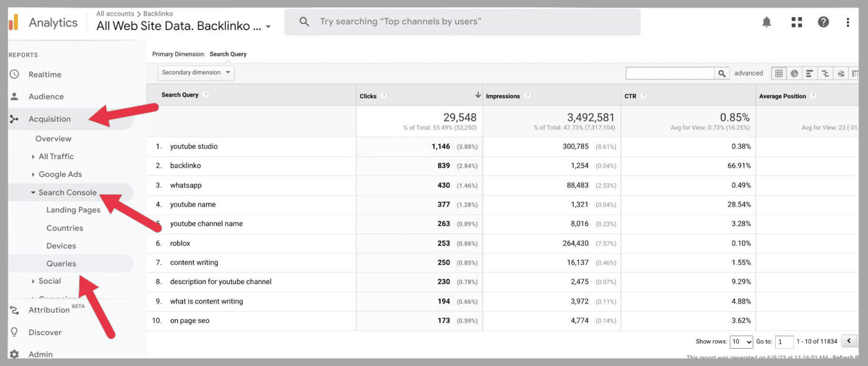Viewport: 868px width, 366px height.
Task: Open the Secondary dimension dropdown
Action: tap(196, 73)
